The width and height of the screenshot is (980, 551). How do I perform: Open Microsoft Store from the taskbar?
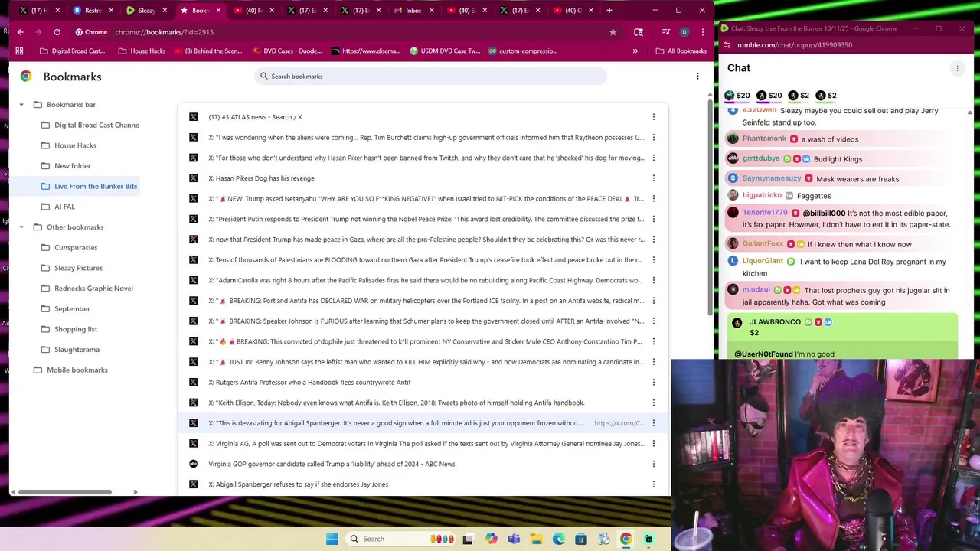click(581, 539)
